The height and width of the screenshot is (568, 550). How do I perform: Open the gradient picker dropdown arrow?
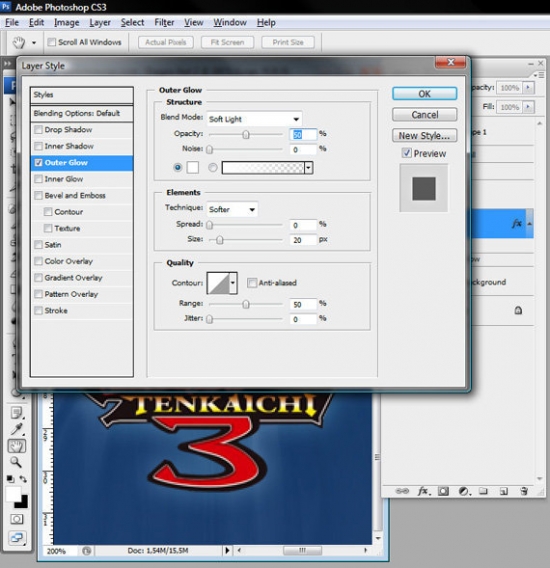pyautogui.click(x=309, y=168)
